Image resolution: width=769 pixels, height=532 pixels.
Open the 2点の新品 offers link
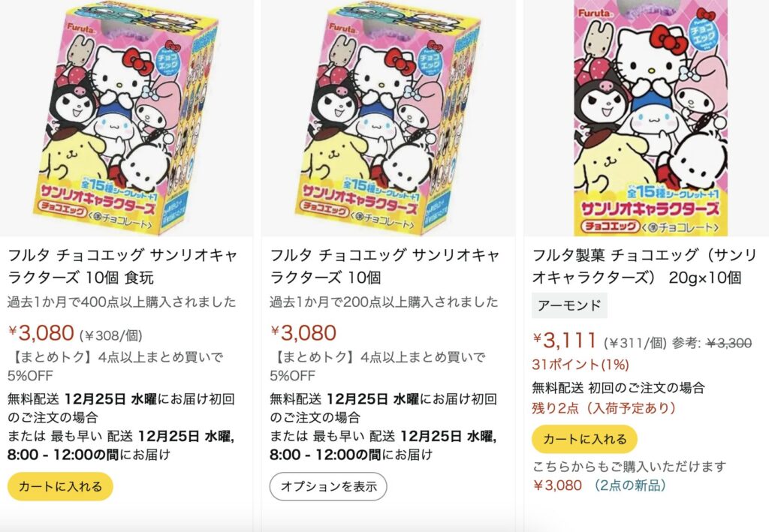click(630, 485)
